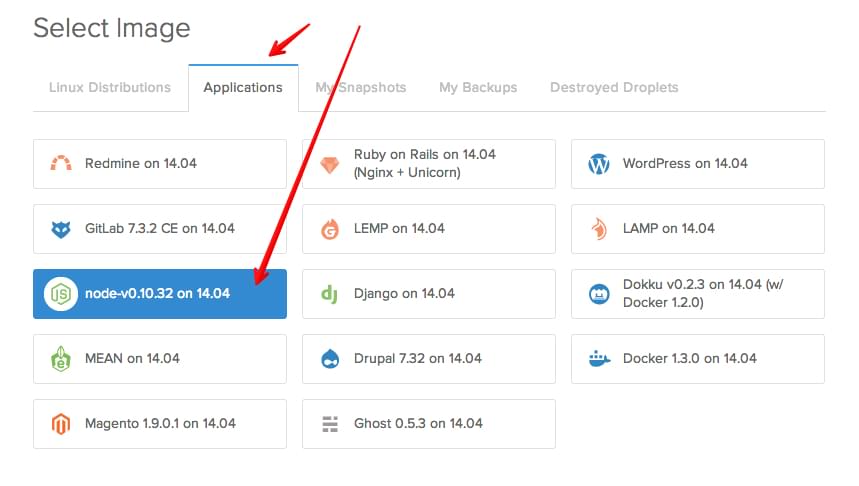Switch to Destroyed Droplets tab

point(614,88)
